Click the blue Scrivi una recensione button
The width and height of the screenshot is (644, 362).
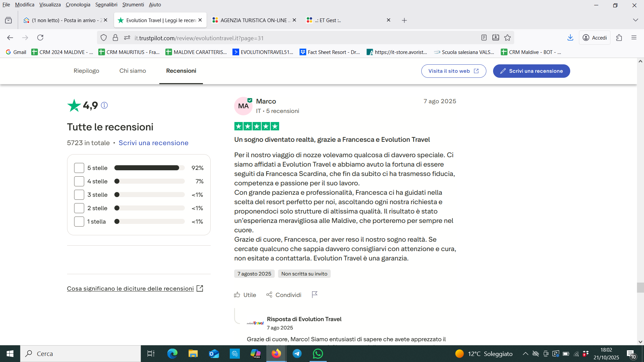(x=531, y=71)
